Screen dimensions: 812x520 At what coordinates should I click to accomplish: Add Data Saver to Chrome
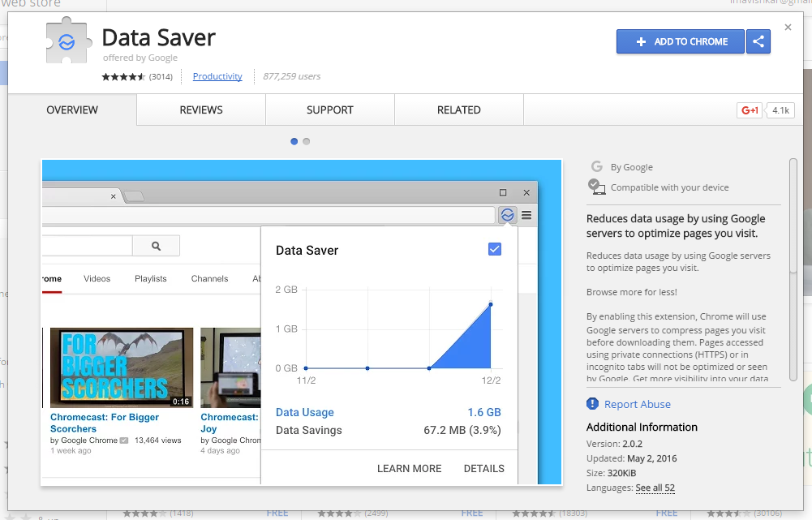[x=680, y=41]
